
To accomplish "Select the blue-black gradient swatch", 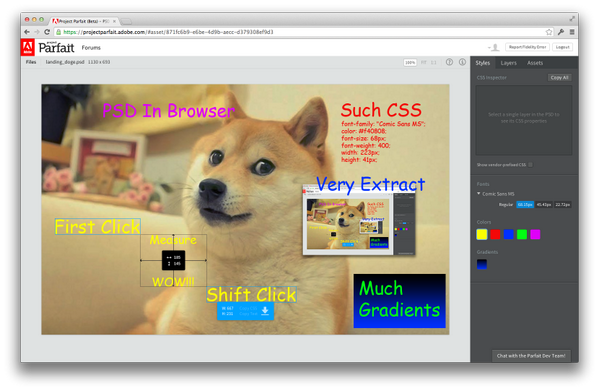I will 482,264.
